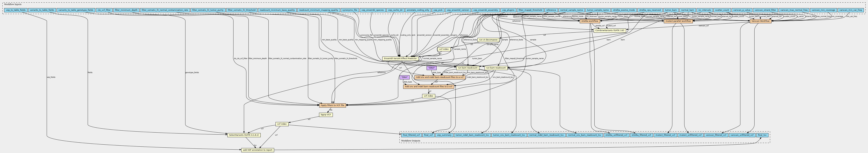Select the varscan_max_normal_freq input node
Image resolution: width=868 pixels, height=153 pixels.
[794, 10]
